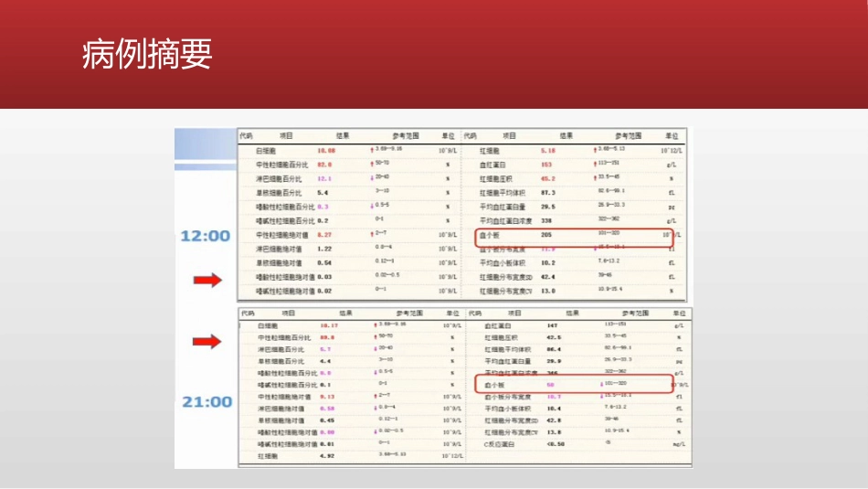This screenshot has width=868, height=489.
Task: Click the 12:00 time label
Action: [206, 236]
